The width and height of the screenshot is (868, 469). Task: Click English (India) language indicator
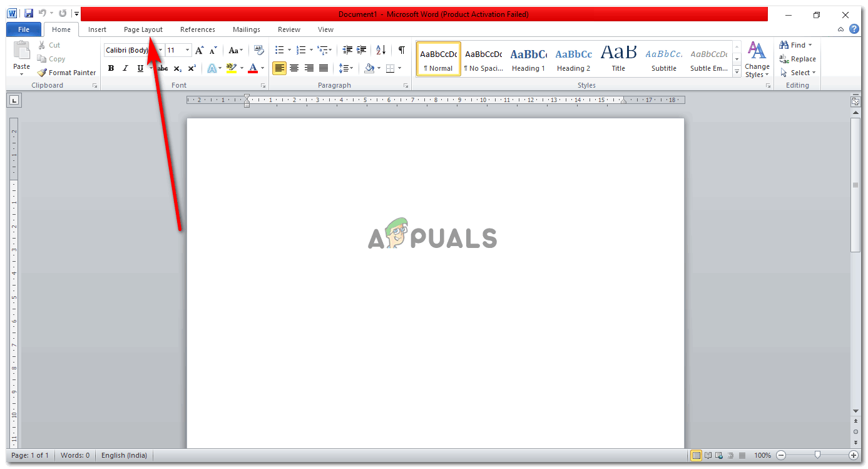124,455
